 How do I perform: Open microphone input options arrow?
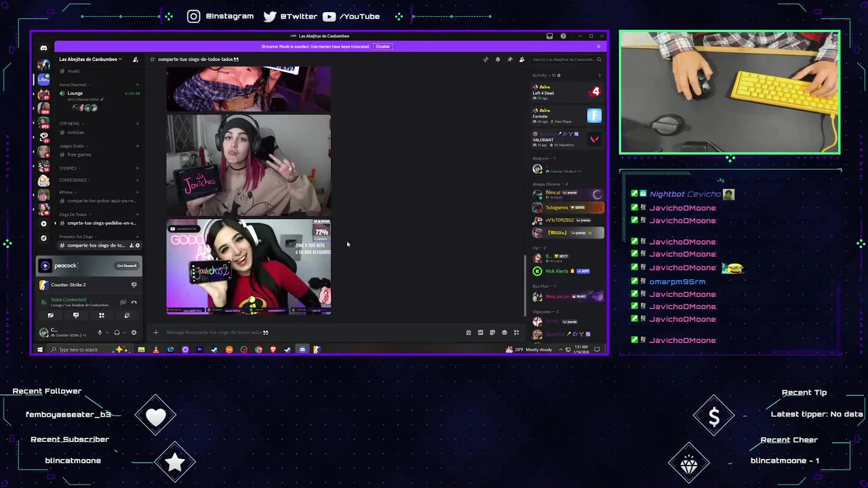(x=106, y=333)
